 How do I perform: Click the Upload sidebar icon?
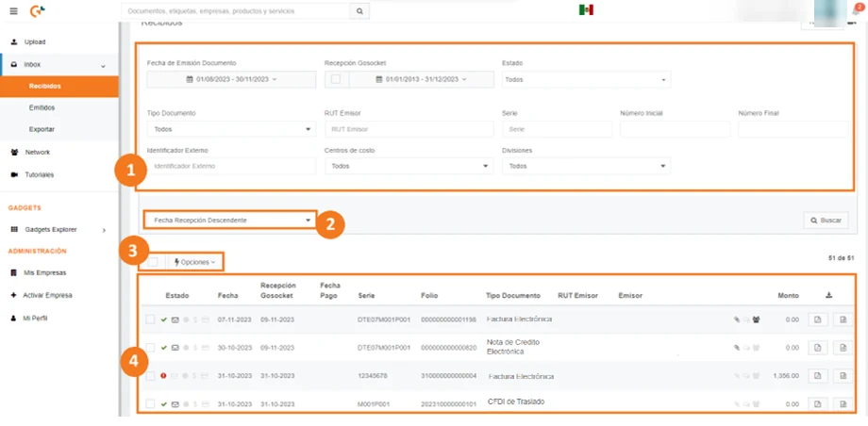tap(14, 42)
